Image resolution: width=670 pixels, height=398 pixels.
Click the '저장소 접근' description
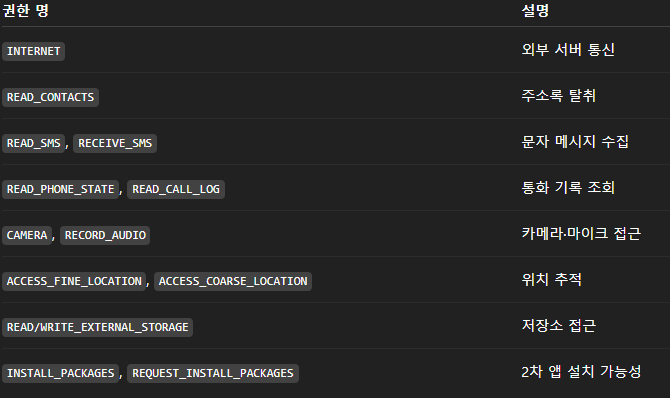point(558,325)
